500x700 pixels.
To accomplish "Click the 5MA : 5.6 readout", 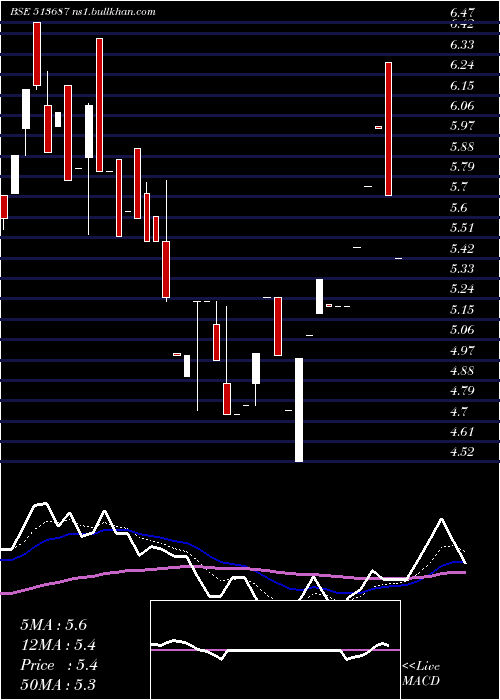I will click(54, 625).
